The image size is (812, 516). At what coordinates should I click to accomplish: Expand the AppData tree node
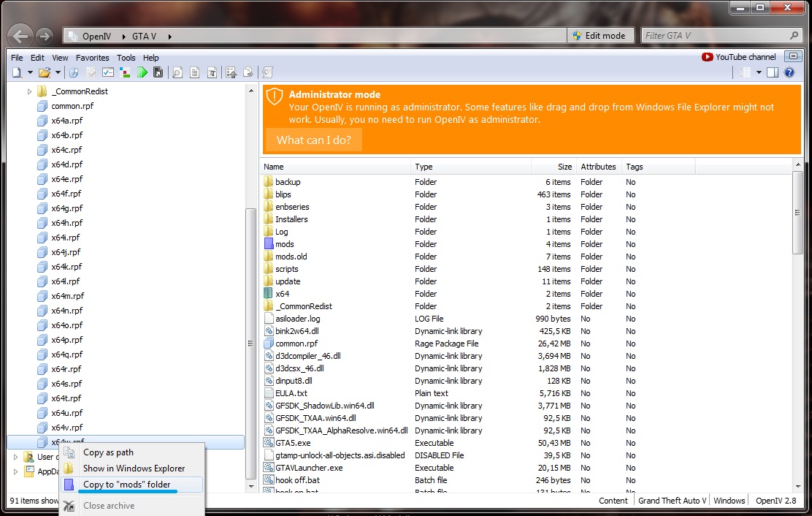point(15,471)
